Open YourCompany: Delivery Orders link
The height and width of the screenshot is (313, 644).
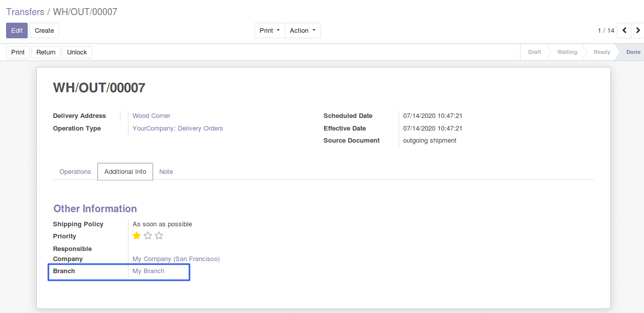point(177,129)
